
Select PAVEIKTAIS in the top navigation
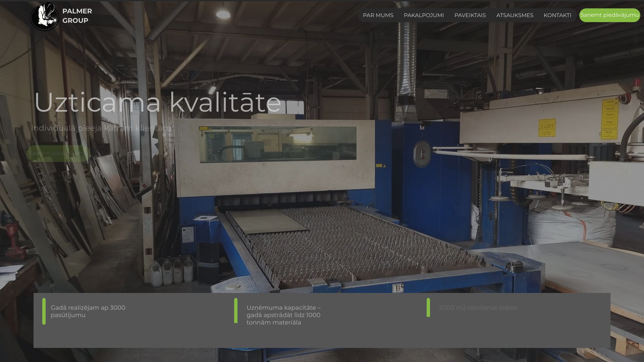coord(470,15)
